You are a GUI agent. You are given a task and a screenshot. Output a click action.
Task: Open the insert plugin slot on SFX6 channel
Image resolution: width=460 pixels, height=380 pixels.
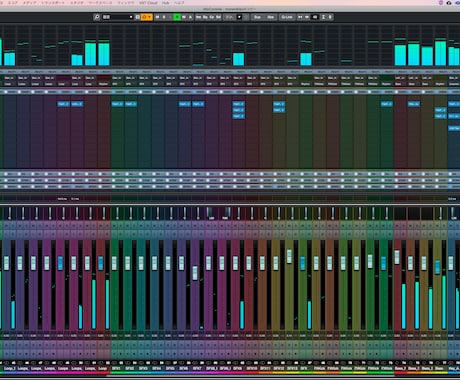[184, 104]
